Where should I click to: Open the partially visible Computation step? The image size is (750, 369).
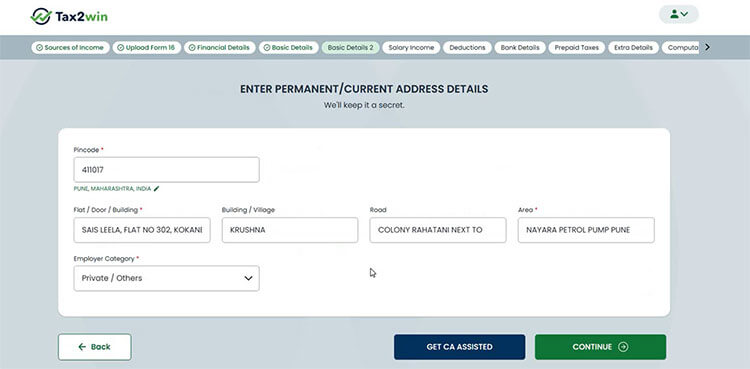tap(681, 47)
